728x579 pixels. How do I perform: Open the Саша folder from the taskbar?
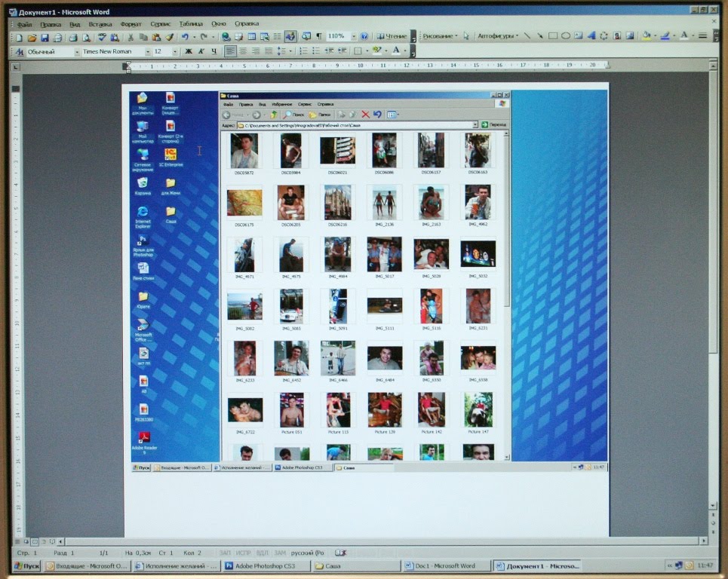[x=356, y=566]
